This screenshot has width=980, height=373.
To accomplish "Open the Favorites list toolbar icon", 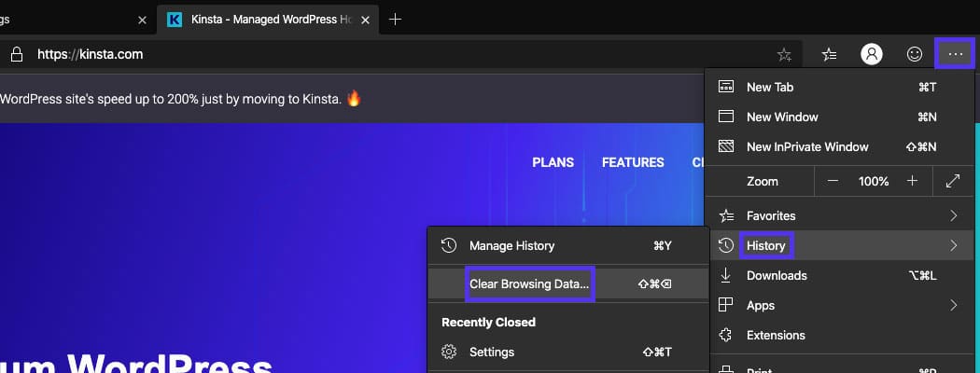I will click(x=829, y=54).
